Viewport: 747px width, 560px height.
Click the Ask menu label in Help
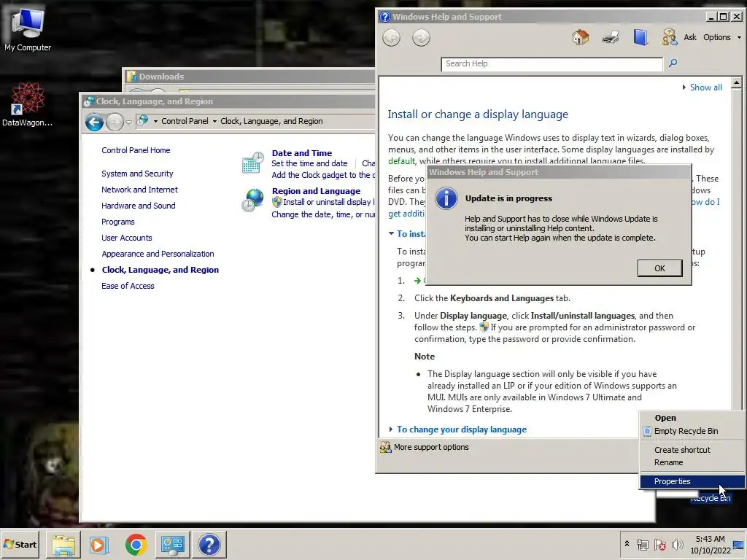tap(689, 37)
